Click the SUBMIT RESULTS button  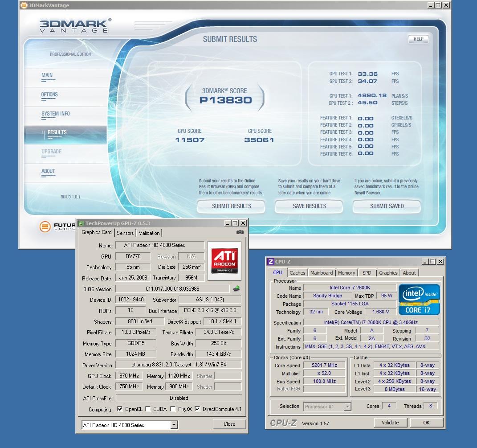pyautogui.click(x=231, y=206)
